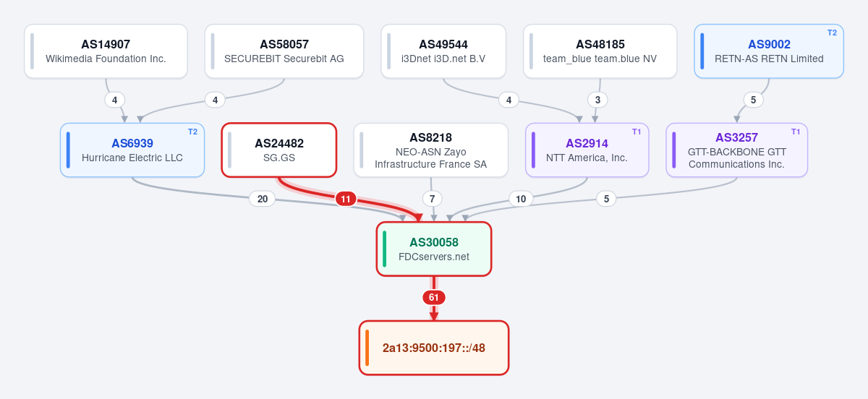868x399 pixels.
Task: Click the edge label 3 below AS48185
Action: point(597,100)
